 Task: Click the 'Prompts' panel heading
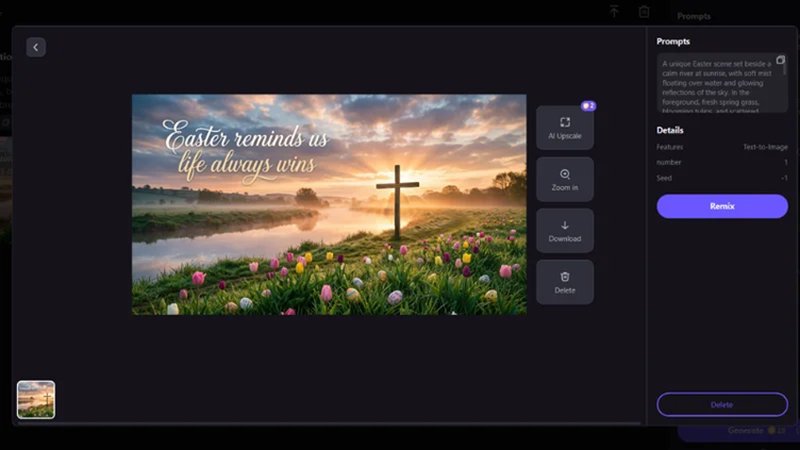tap(673, 41)
